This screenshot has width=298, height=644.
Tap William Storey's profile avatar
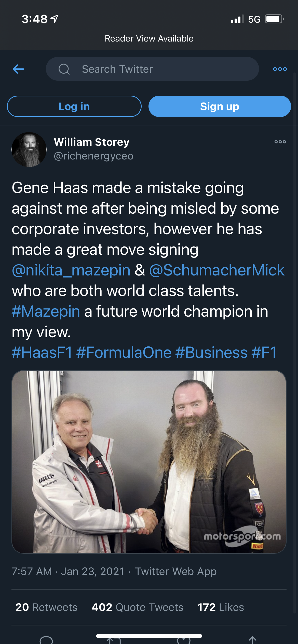(29, 150)
